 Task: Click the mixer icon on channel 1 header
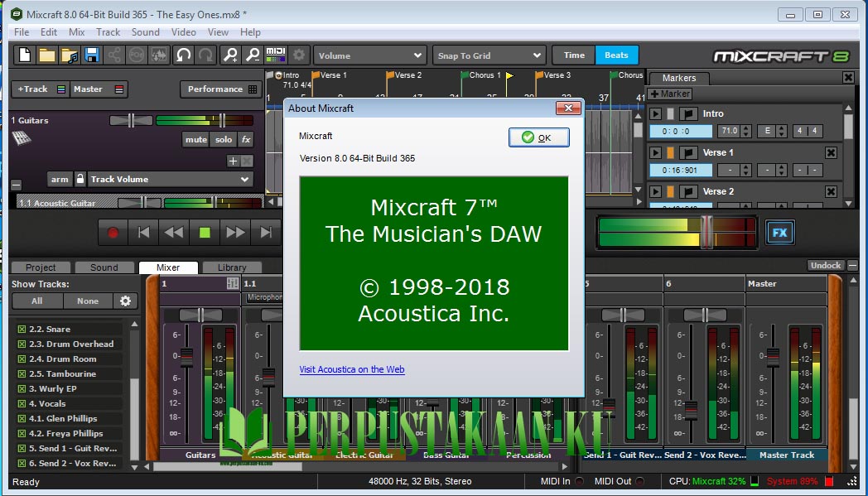pos(233,283)
